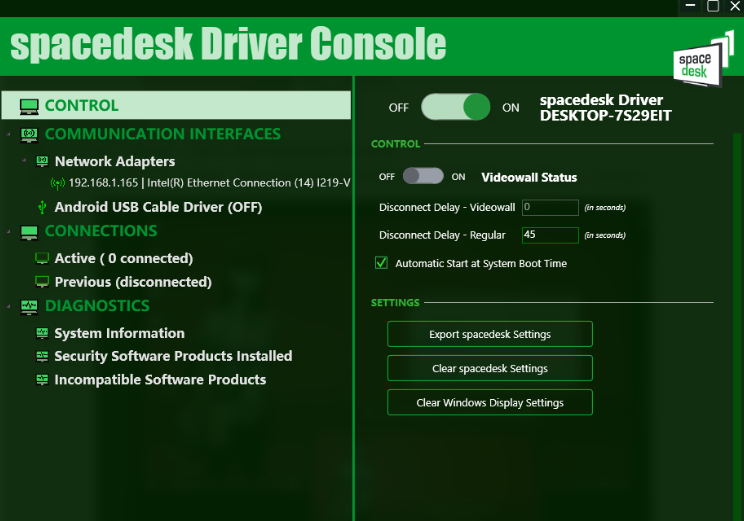
Task: Click the Android USB Cable Driver icon
Action: 42,208
